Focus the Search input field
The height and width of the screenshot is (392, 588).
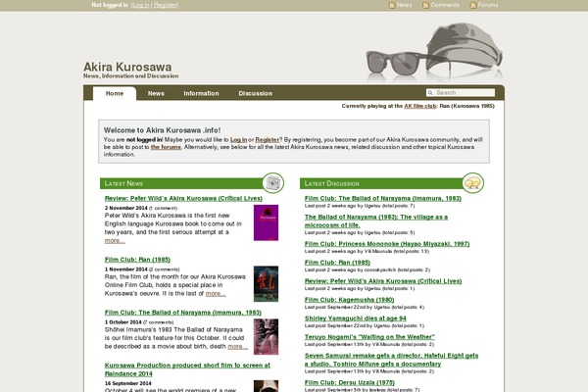coord(461,93)
